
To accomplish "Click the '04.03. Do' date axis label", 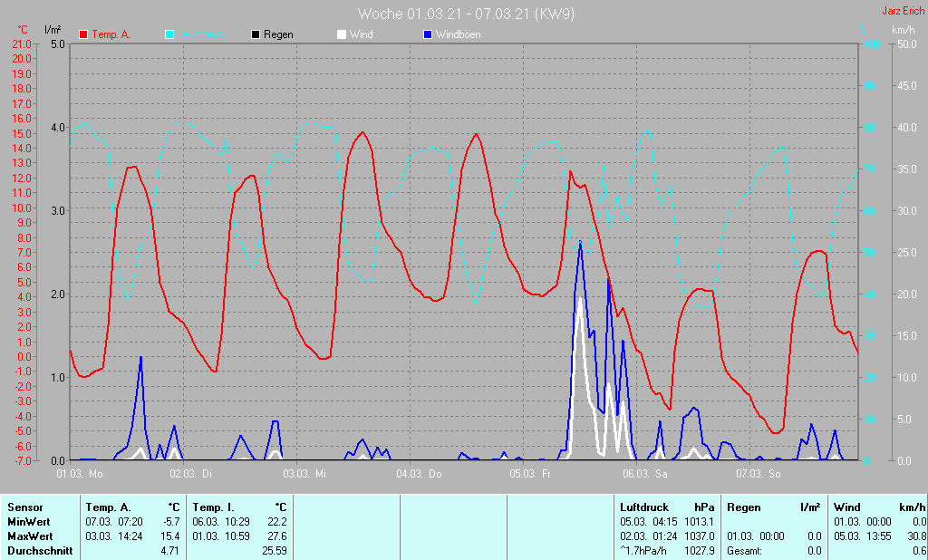I will (x=419, y=474).
